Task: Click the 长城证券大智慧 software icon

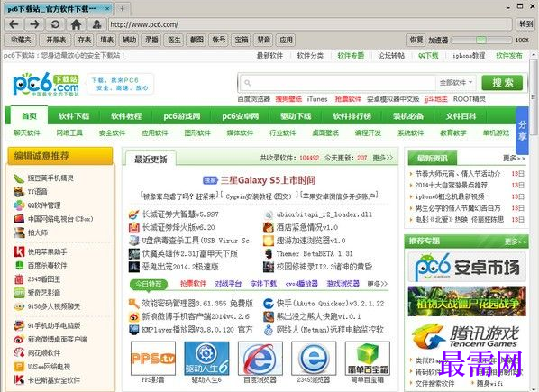Action: tap(133, 214)
